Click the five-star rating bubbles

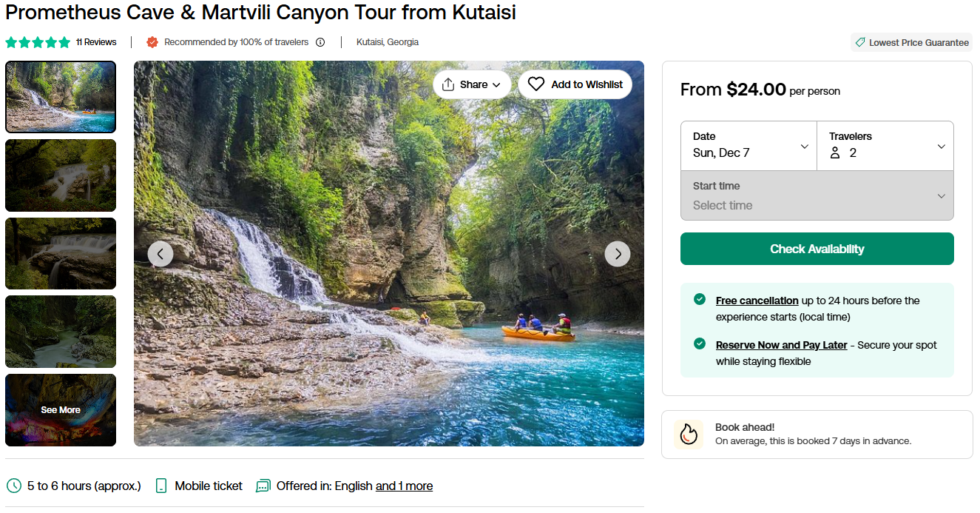[38, 42]
